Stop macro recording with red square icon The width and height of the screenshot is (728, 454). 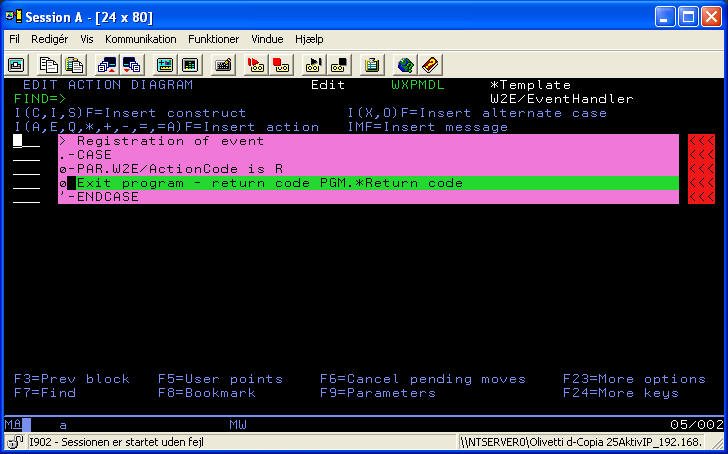point(281,65)
